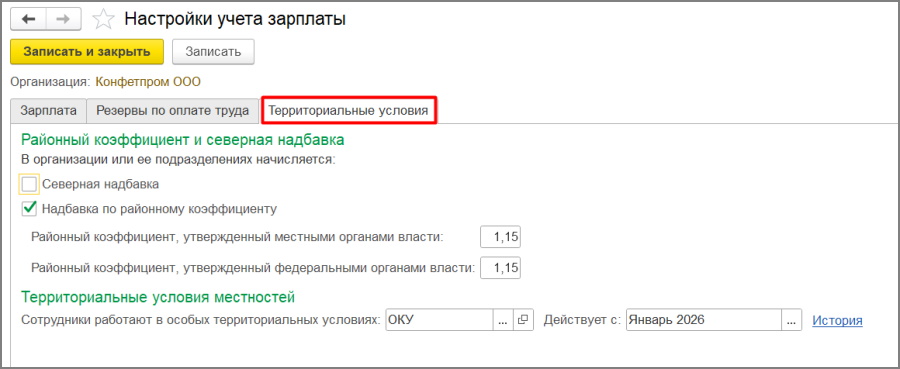The width and height of the screenshot is (900, 369).
Task: Click В организации или ее подразделениях начисляется text
Action: (x=178, y=160)
